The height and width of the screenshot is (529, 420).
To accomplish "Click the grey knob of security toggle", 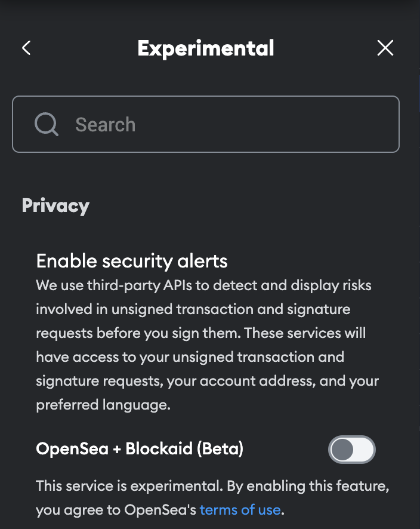I will click(x=342, y=450).
